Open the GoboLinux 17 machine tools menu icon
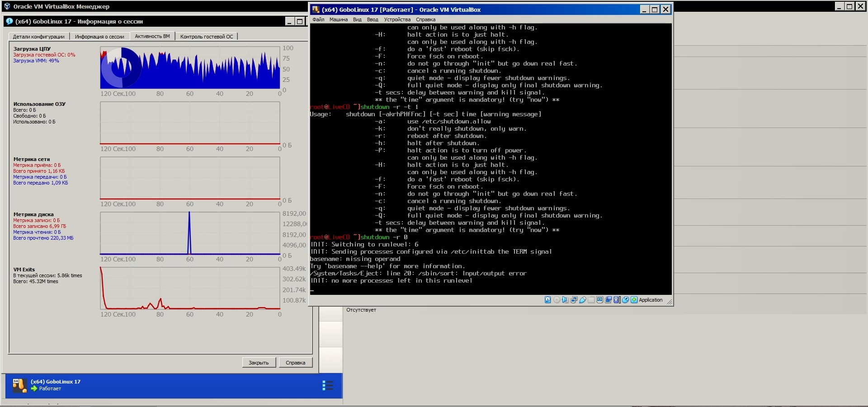 [x=327, y=385]
